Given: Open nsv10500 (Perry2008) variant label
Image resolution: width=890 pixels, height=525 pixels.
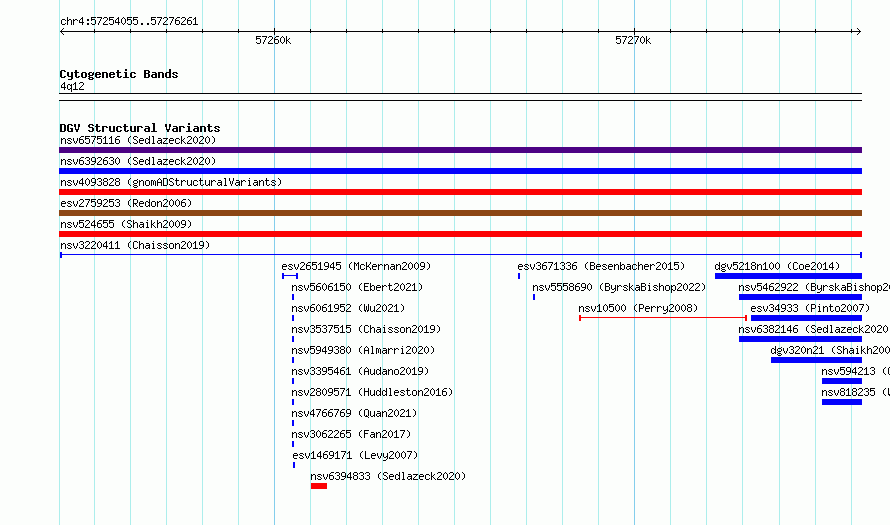Looking at the screenshot, I should [638, 308].
